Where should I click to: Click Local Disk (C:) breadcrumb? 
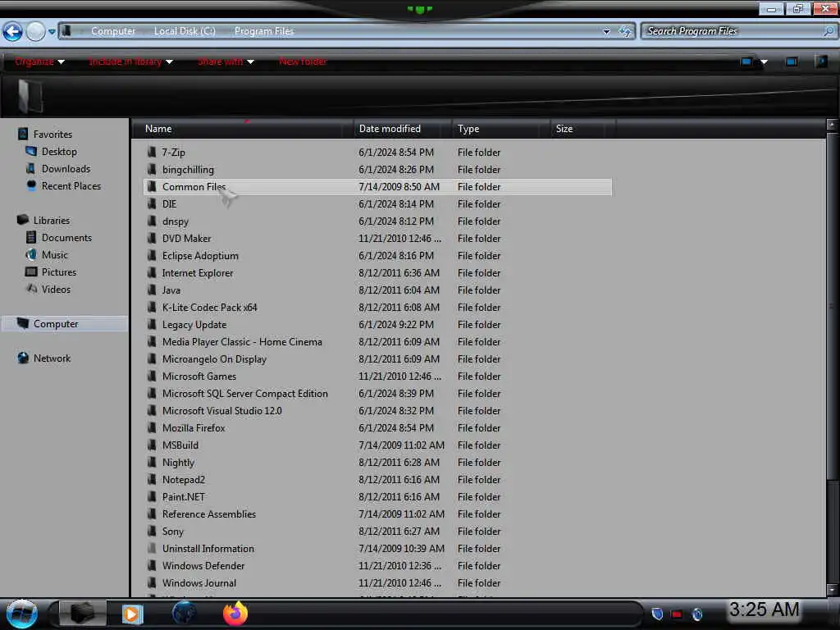[x=185, y=31]
